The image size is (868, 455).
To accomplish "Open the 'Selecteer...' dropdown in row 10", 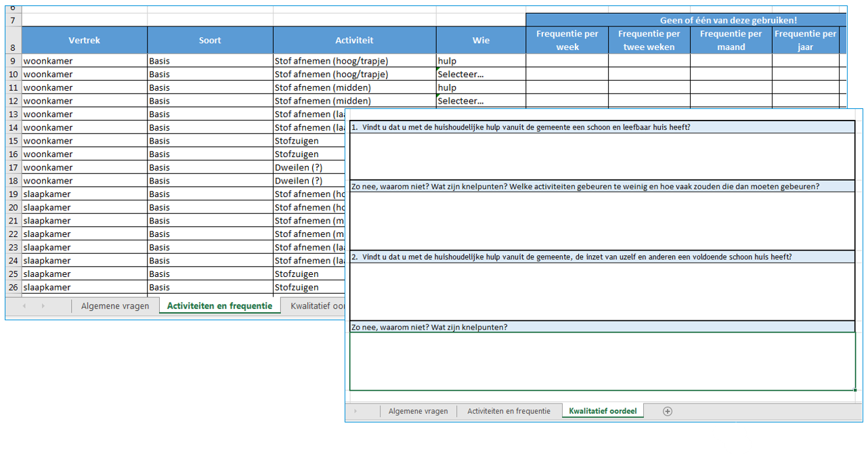I will 481,74.
